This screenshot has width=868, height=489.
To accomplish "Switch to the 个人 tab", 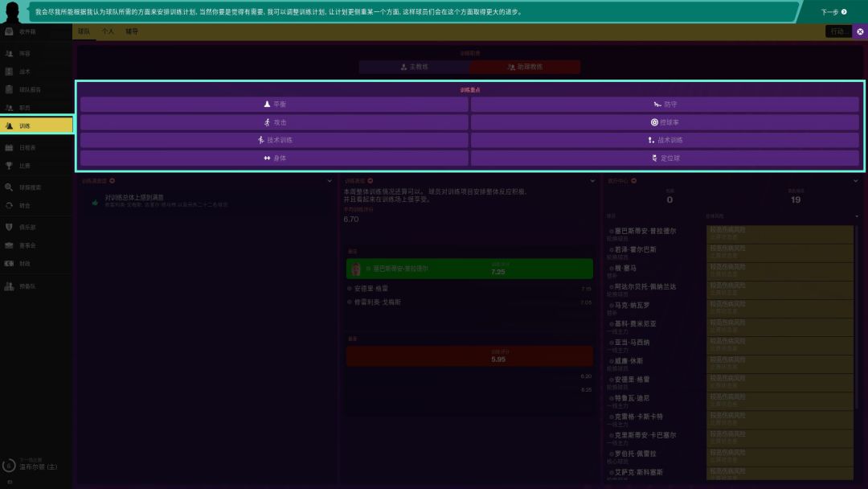I will click(x=108, y=31).
